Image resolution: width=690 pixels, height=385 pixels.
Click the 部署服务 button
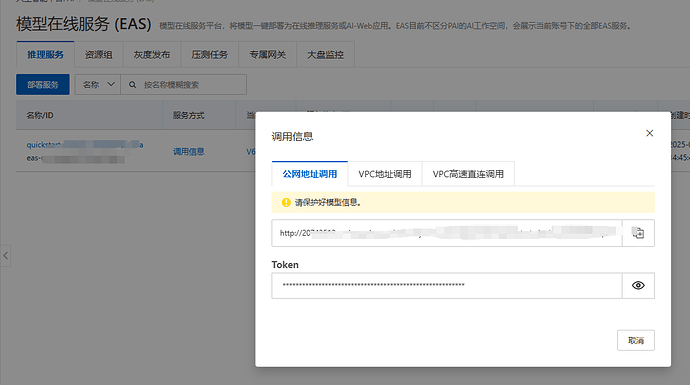pos(43,84)
